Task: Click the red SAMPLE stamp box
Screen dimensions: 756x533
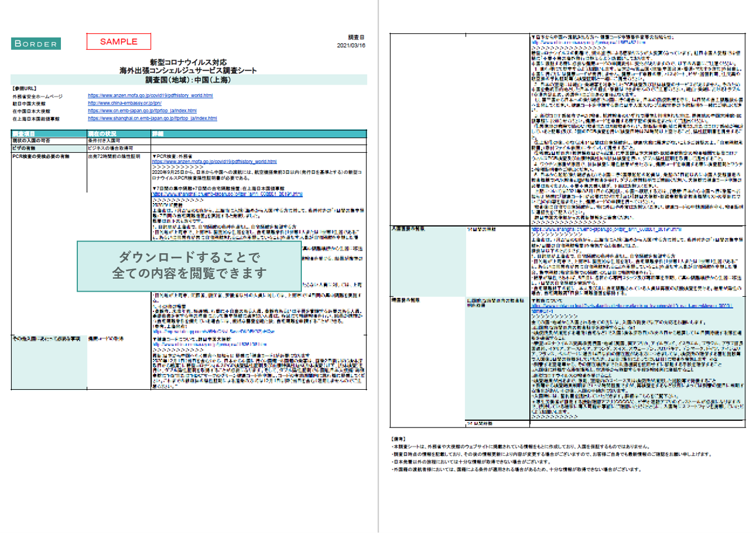Action: click(118, 41)
